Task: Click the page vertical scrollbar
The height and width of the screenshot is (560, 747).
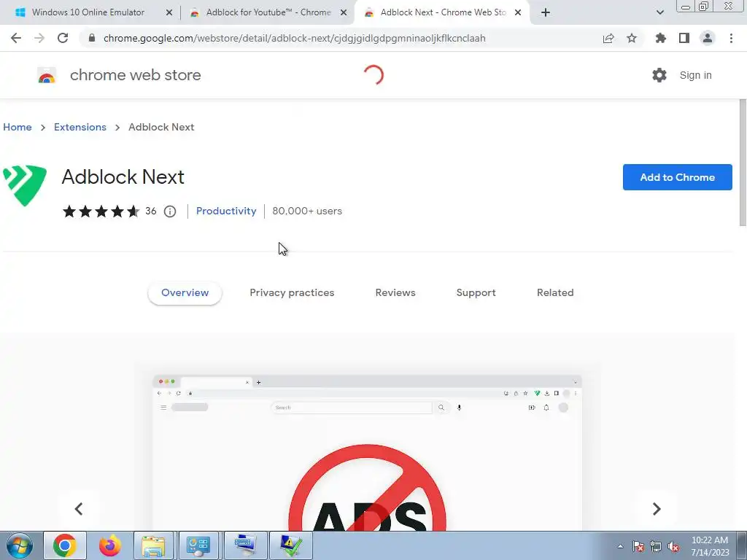Action: [x=743, y=163]
